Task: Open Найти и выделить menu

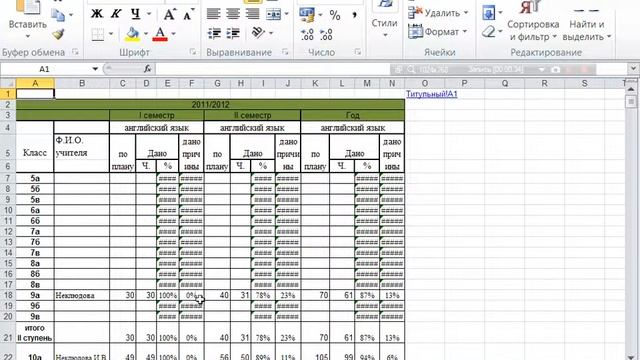Action: (x=587, y=20)
